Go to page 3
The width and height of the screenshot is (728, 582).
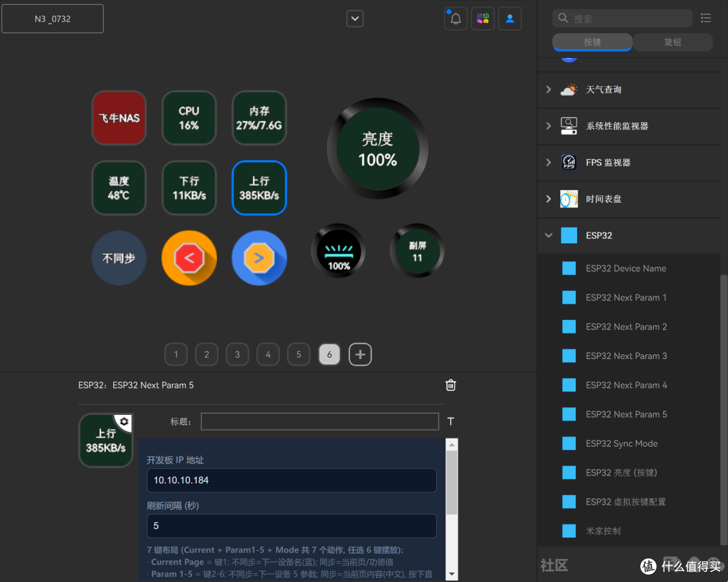pos(237,354)
